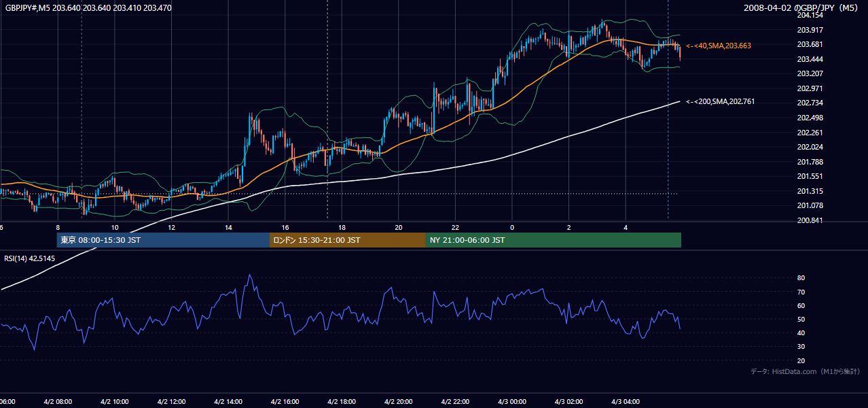Image resolution: width=868 pixels, height=408 pixels.
Task: Click price axis value 203.917
Action: point(810,30)
